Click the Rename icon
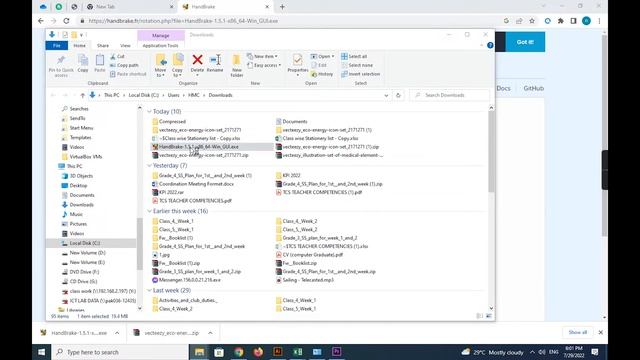 coord(215,60)
